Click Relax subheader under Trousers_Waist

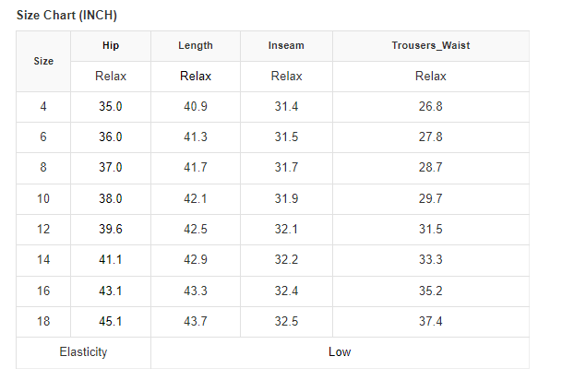pyautogui.click(x=430, y=76)
